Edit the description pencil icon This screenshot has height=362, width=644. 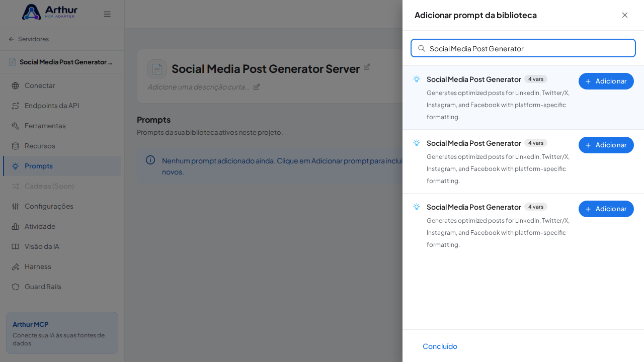[x=257, y=86]
